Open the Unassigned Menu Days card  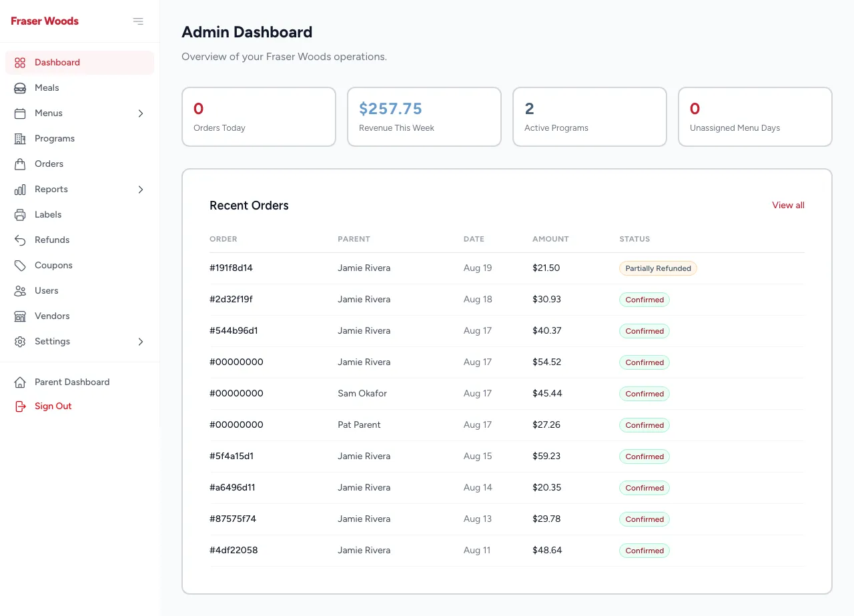[755, 117]
